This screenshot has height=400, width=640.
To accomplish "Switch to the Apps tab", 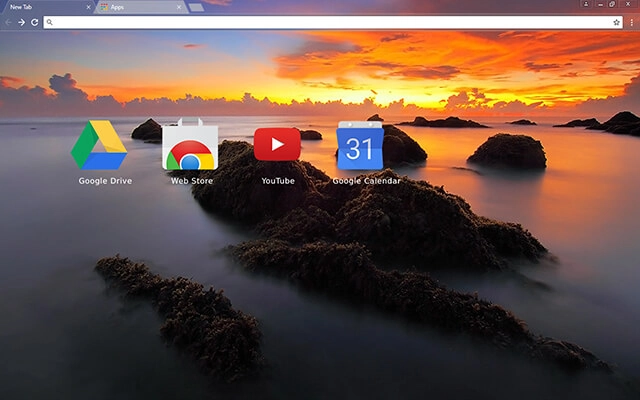I will (141, 7).
